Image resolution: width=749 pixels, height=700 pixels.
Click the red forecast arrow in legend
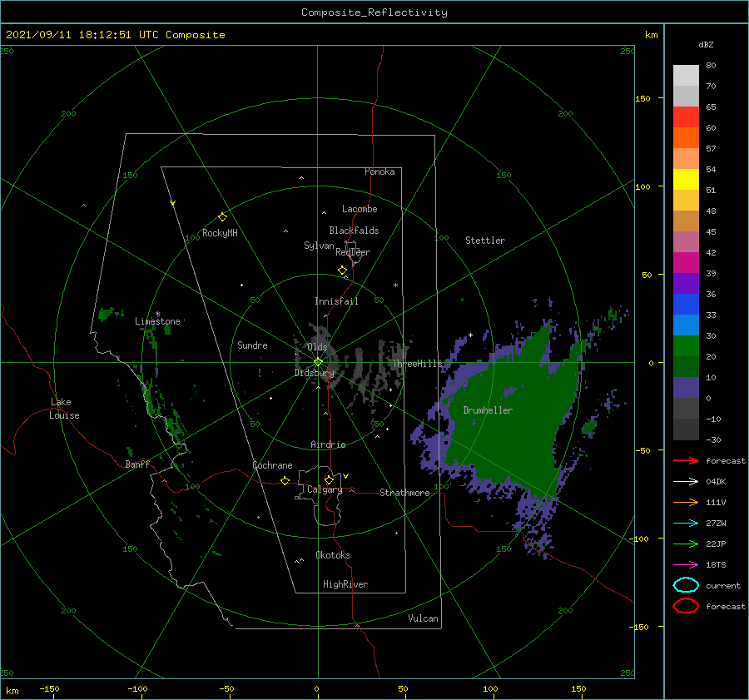(x=687, y=460)
